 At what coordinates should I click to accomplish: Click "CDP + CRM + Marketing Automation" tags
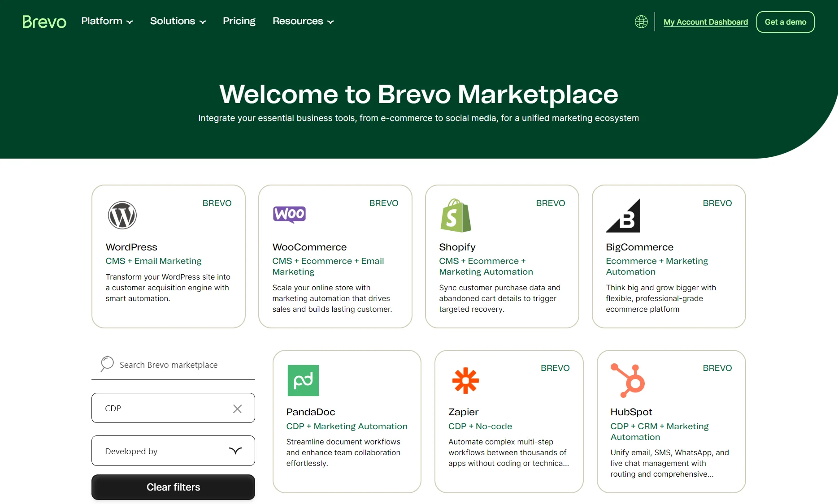(660, 432)
